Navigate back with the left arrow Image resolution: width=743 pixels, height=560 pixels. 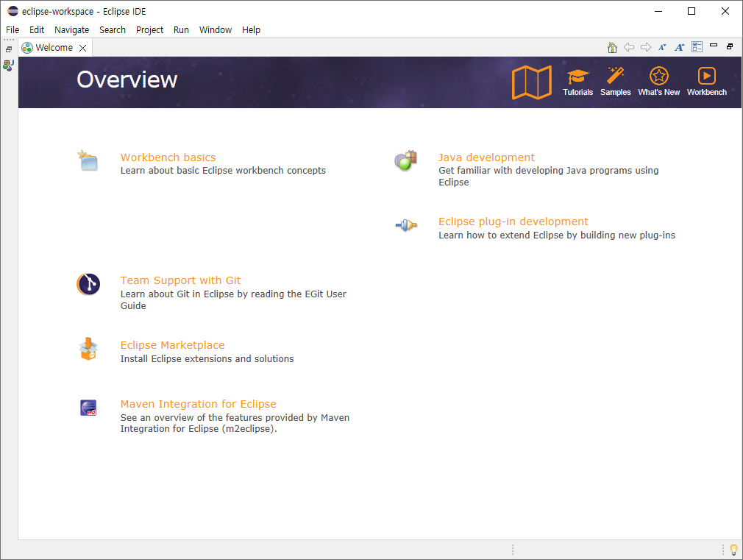point(629,47)
